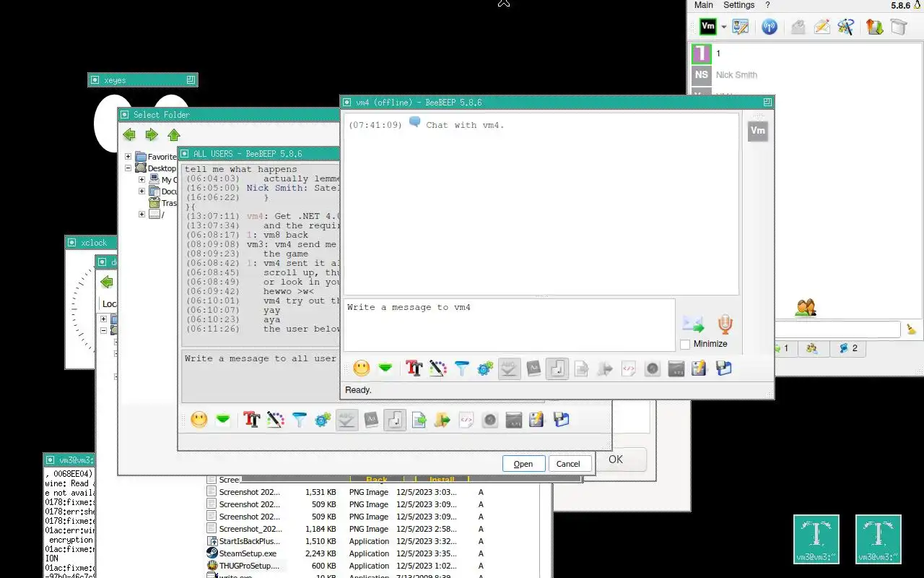Open emoticons in ALL USERS chat toolbar
Viewport: 924px width, 578px height.
point(199,420)
